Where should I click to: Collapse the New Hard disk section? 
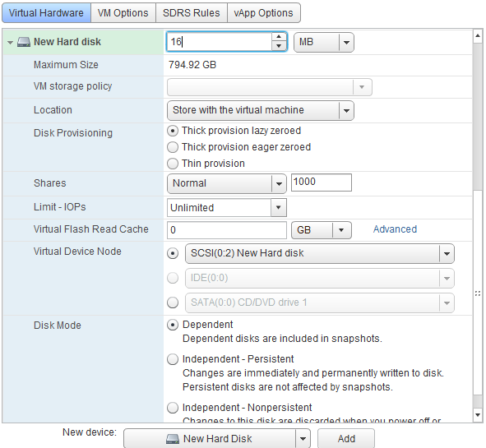point(10,43)
